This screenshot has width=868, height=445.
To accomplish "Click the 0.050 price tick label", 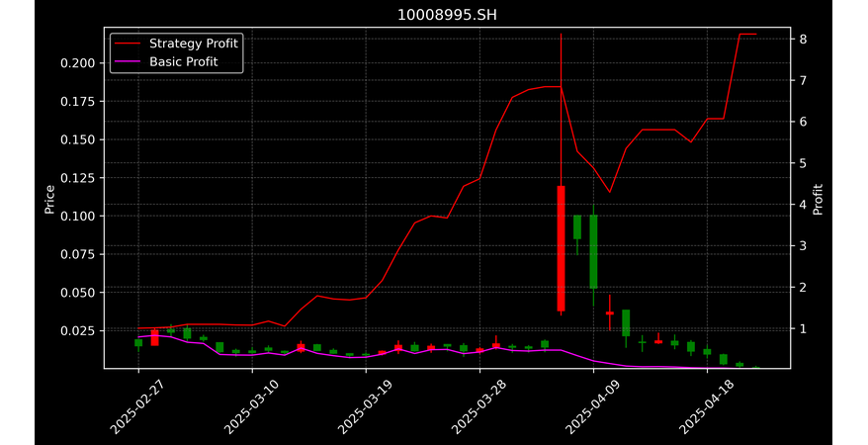I will [77, 293].
